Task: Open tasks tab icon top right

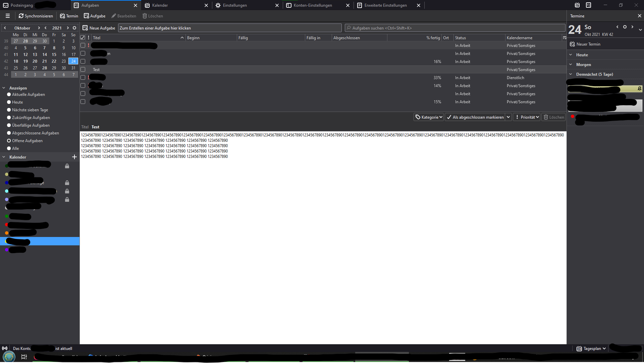Action: click(x=588, y=5)
